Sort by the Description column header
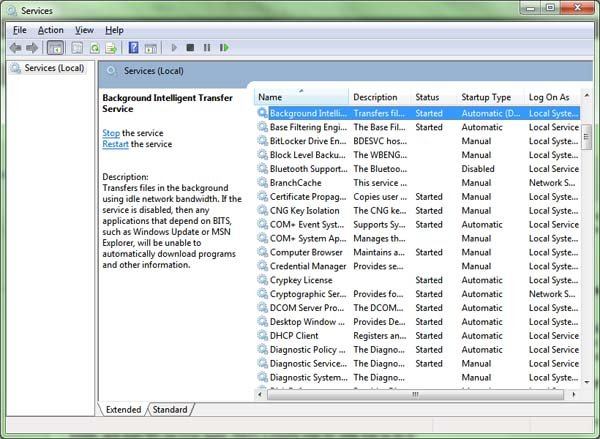 pos(380,97)
